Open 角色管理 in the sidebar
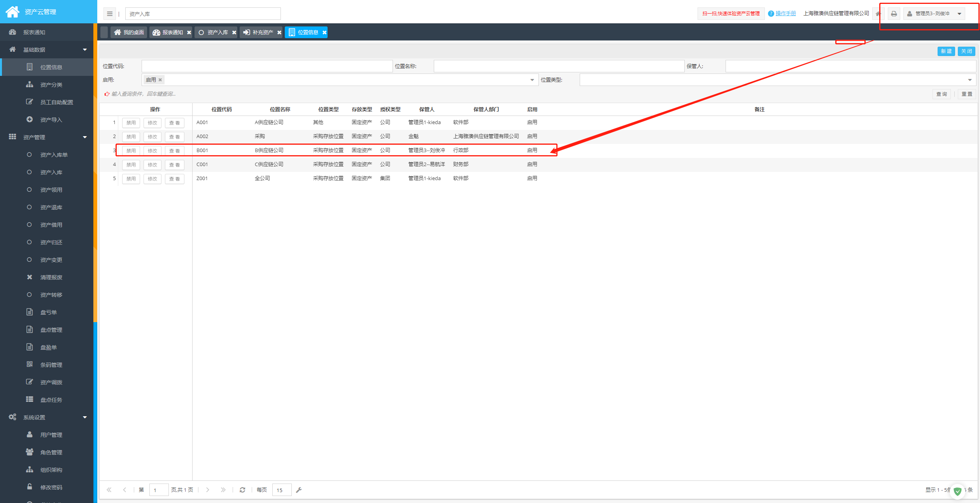The width and height of the screenshot is (980, 503). point(47,452)
